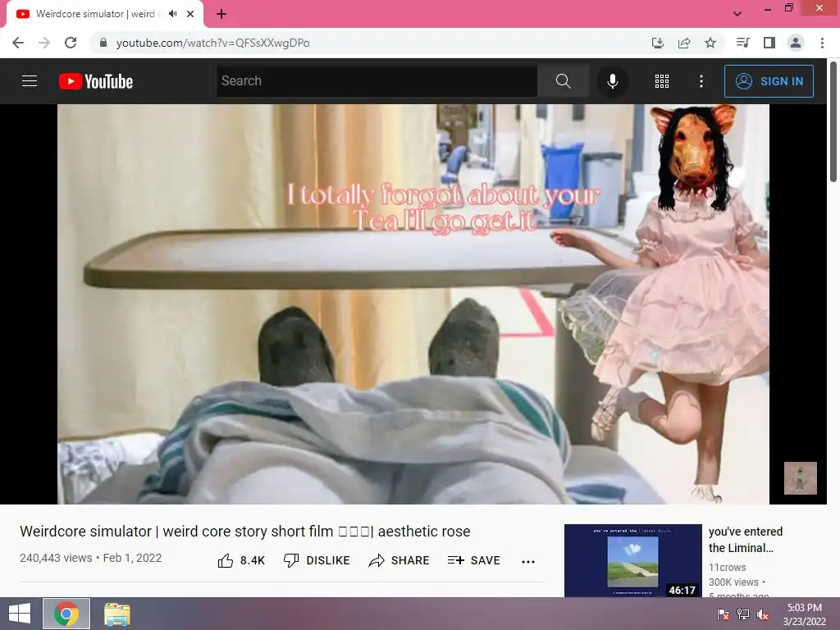Dislike the video
Screen dimensions: 840x630
coord(317,560)
